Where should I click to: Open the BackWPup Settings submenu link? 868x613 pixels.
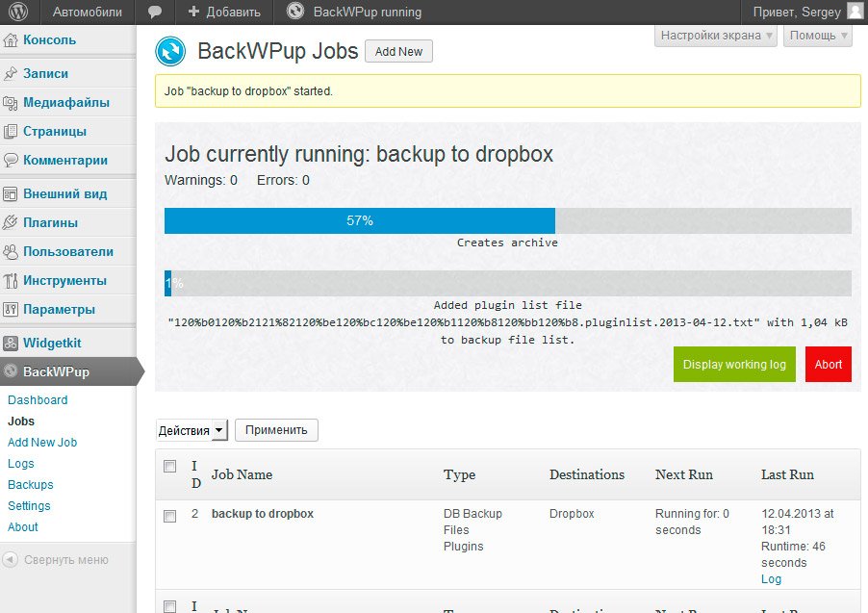point(29,505)
